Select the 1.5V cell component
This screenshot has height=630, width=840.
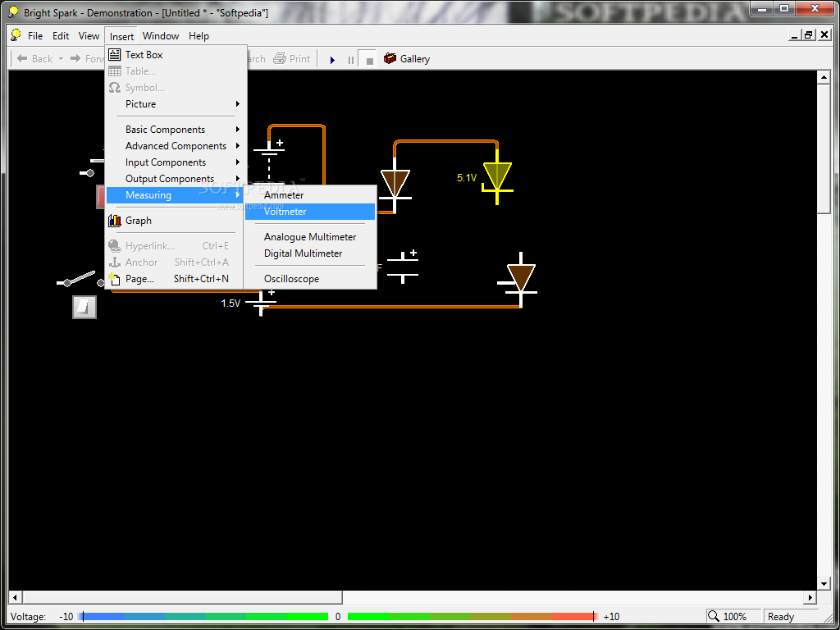pyautogui.click(x=261, y=302)
